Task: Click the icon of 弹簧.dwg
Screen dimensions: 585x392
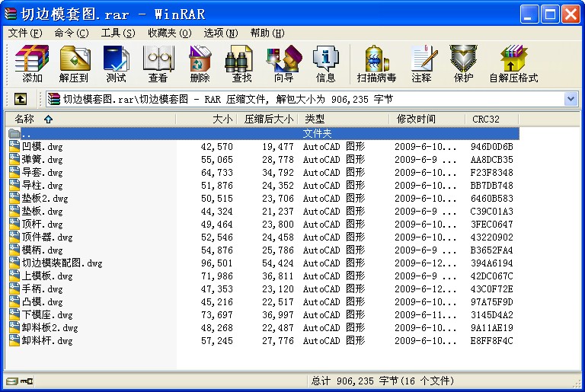Action: tap(14, 159)
